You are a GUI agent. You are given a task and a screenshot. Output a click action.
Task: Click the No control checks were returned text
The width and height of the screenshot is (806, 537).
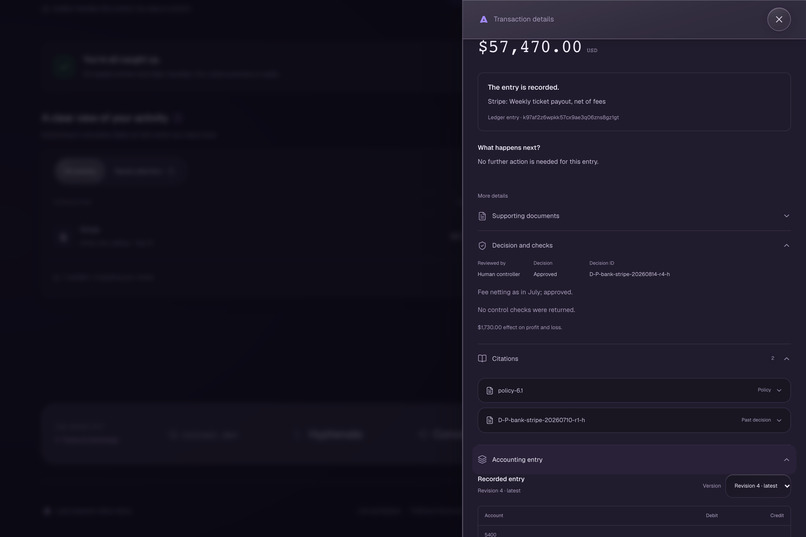526,310
